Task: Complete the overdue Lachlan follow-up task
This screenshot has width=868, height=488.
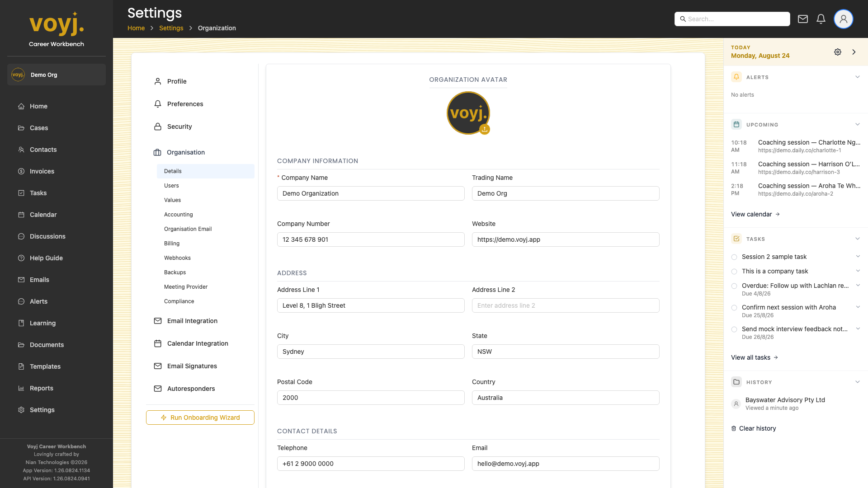Action: click(734, 286)
